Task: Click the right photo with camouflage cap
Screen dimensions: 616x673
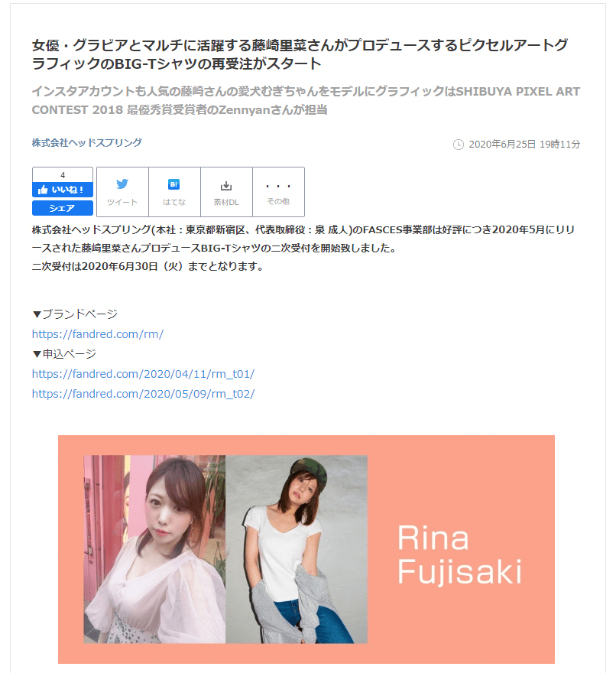Action: point(297,549)
